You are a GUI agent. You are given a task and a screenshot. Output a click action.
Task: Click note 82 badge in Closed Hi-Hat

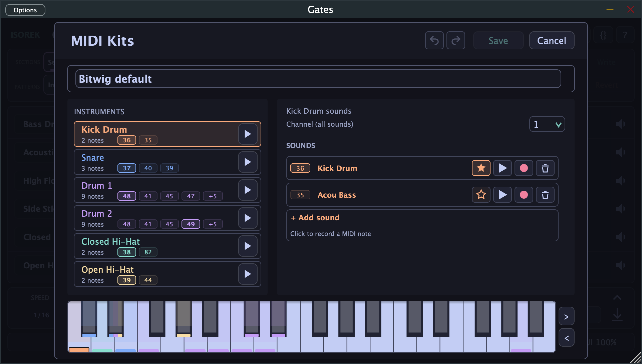coord(148,252)
